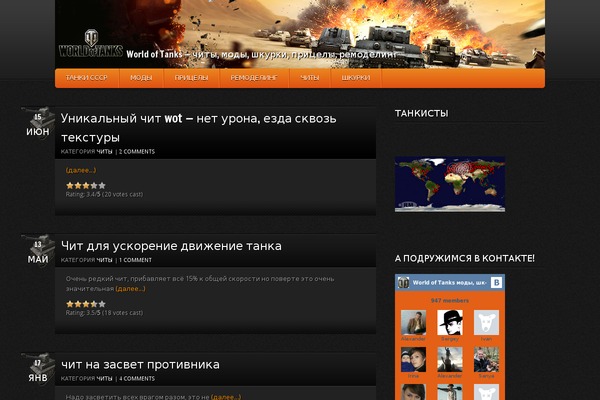Click the group avatar icon in VK widget
Viewport: 600px width, 400px height.
click(403, 282)
